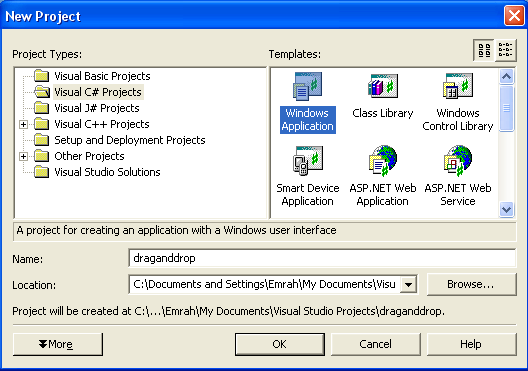The height and width of the screenshot is (371, 528).
Task: Pick the Windows Control Library template icon
Action: click(458, 86)
